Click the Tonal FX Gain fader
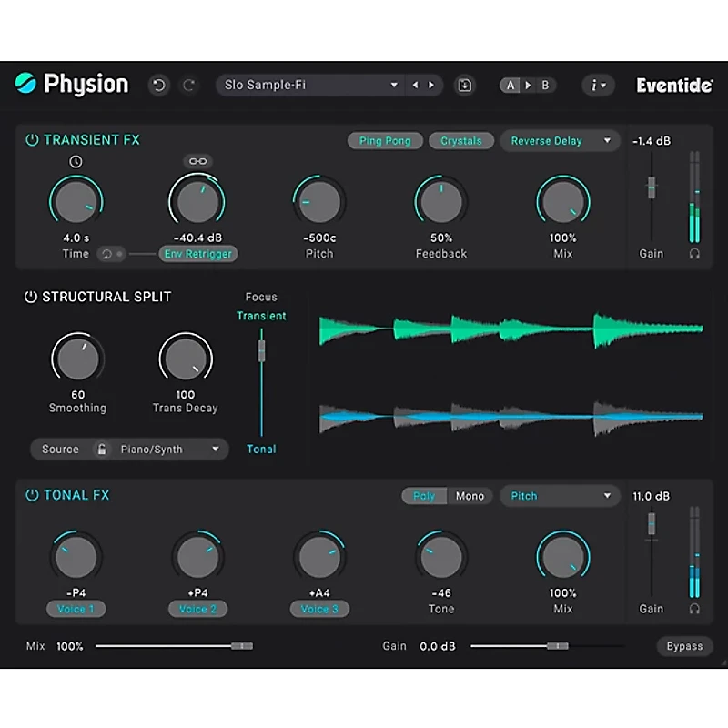Viewport: 728px width, 728px height. [x=652, y=523]
